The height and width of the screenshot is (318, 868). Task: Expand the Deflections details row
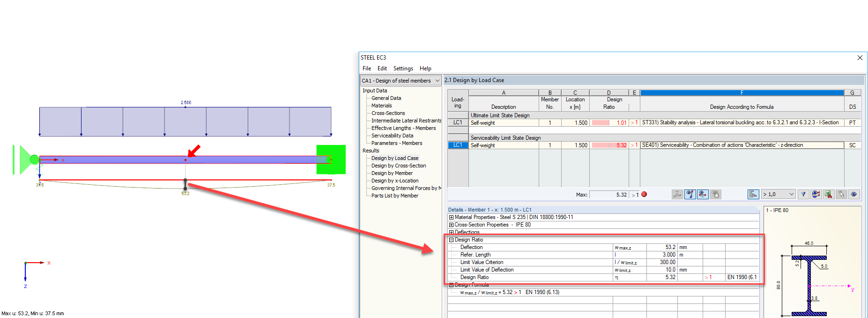(x=451, y=232)
